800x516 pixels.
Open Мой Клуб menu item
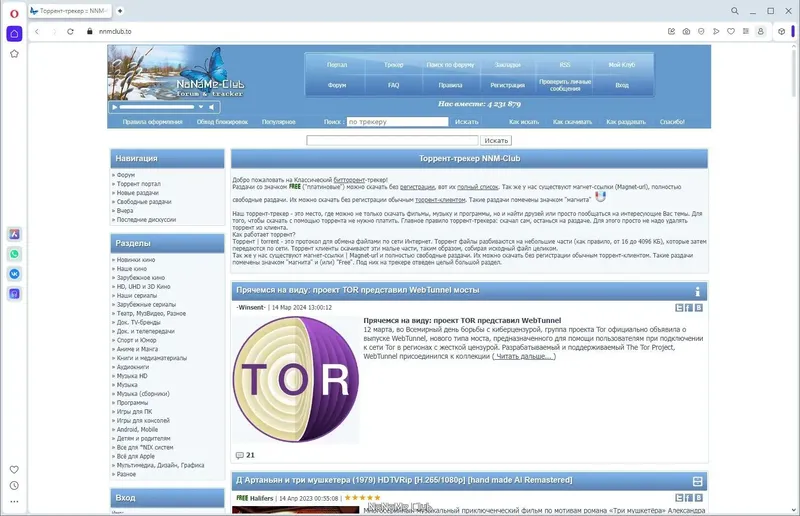(622, 65)
